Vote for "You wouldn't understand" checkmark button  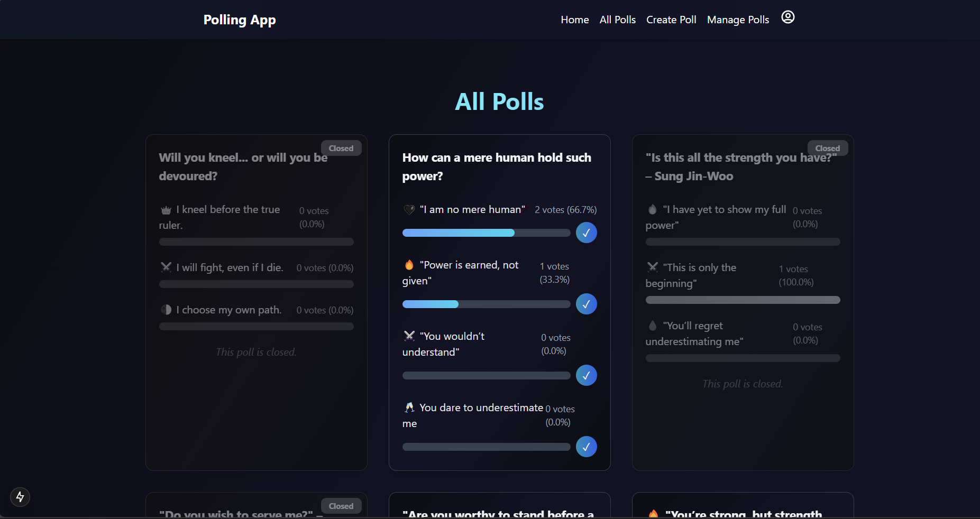(x=587, y=375)
